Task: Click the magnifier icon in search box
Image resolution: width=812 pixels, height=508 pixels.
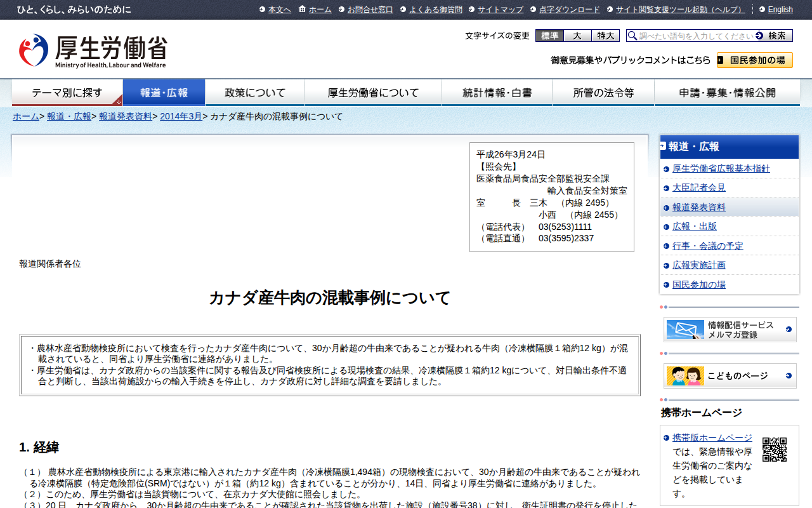Action: pos(632,36)
